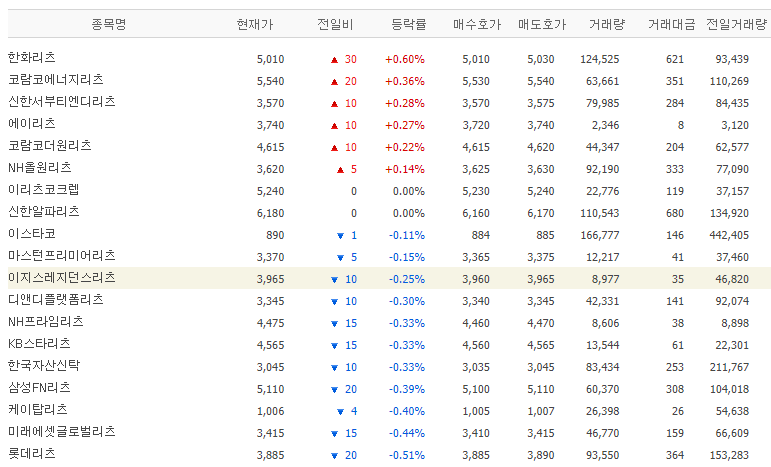Open 한국자산신탁 stock page
The height and width of the screenshot is (467, 771).
(44, 366)
